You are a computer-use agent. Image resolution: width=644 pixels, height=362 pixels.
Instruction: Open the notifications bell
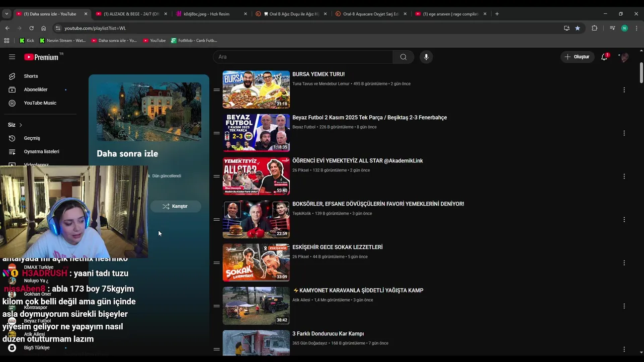[604, 57]
